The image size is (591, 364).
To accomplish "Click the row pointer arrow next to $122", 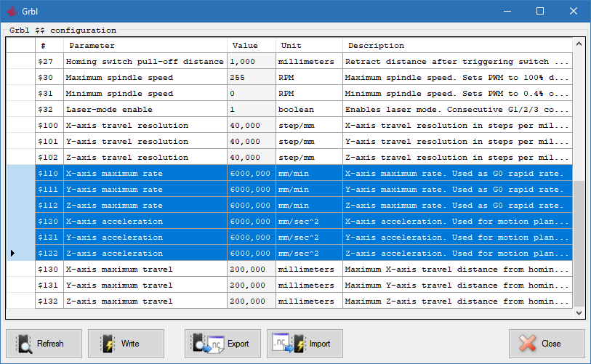I will 12,254.
